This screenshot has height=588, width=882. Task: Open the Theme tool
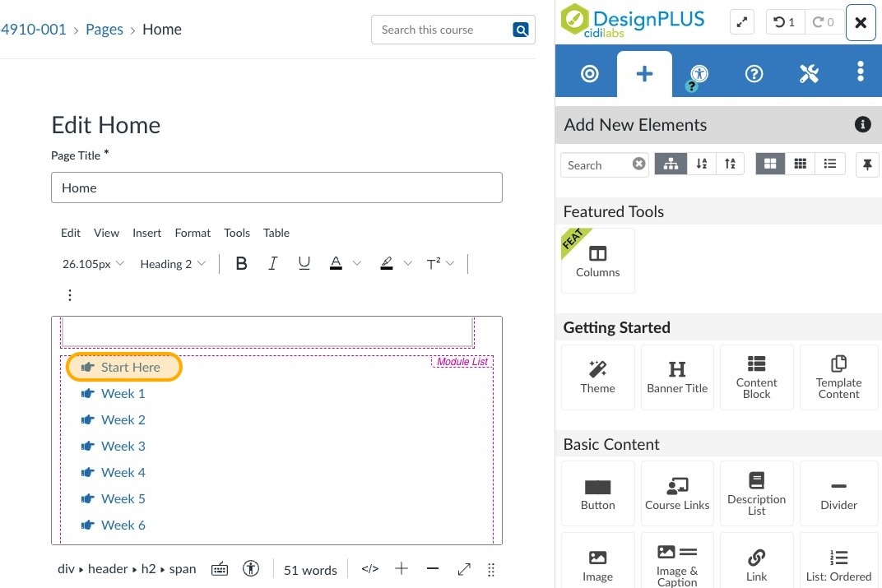coord(597,377)
